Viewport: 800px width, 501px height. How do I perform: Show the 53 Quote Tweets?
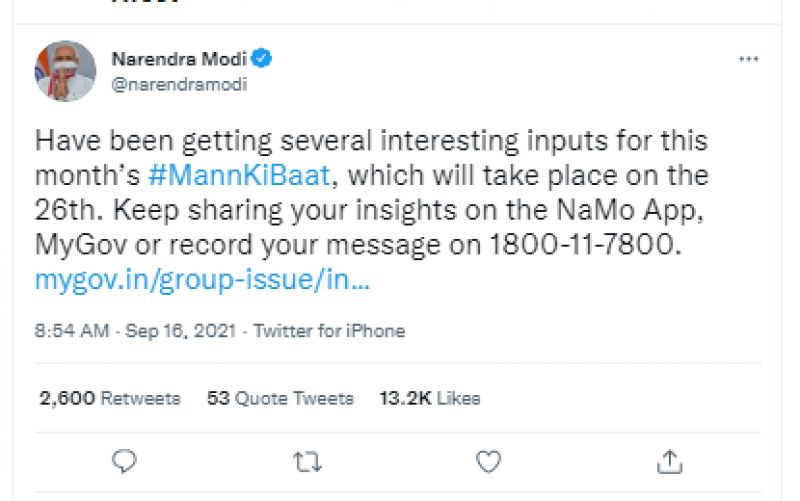tap(280, 398)
